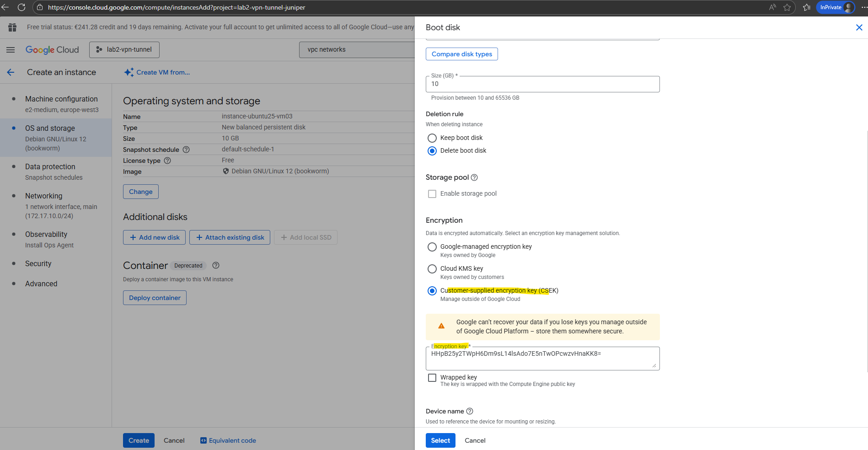Choose Google-managed encryption key option
The image size is (868, 450).
[x=432, y=247]
